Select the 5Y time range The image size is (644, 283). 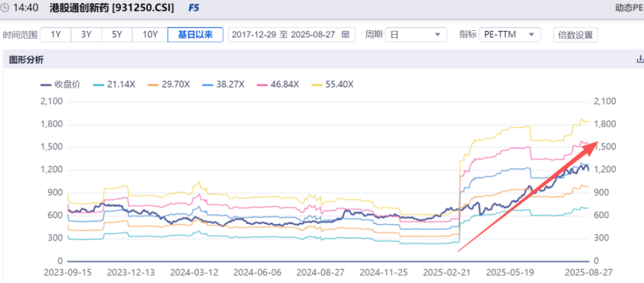point(117,34)
